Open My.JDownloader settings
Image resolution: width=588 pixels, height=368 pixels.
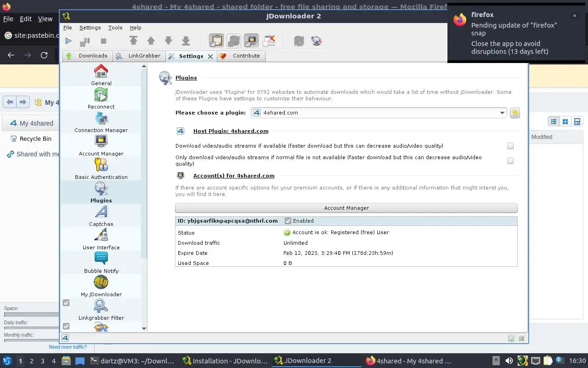[101, 286]
